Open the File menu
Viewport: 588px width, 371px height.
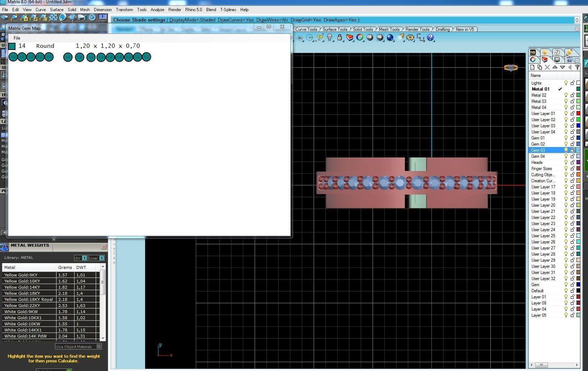coord(5,10)
